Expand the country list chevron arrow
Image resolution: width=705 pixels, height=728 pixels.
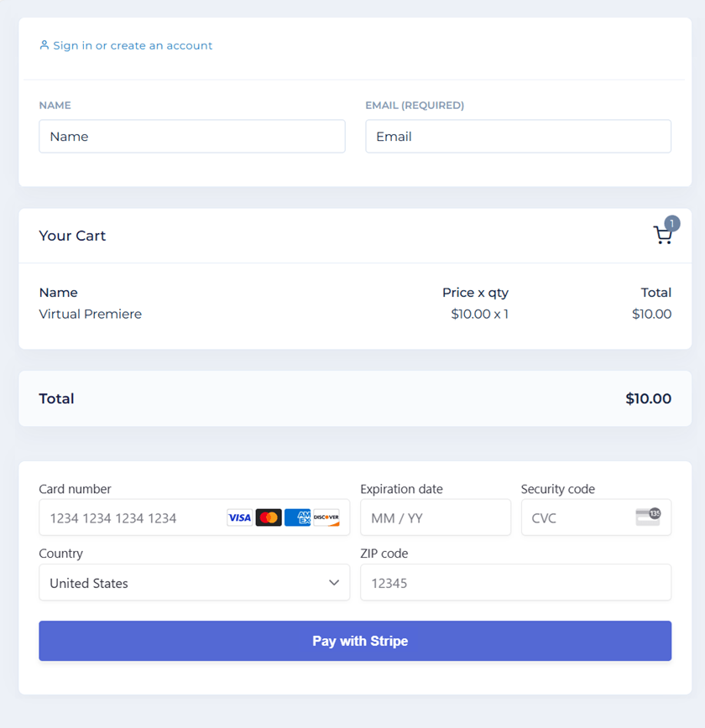(334, 582)
